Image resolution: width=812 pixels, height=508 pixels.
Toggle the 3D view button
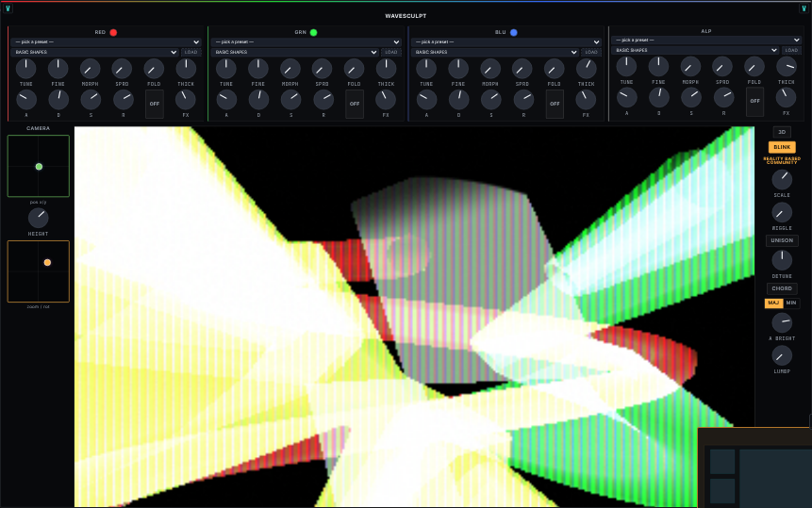782,132
